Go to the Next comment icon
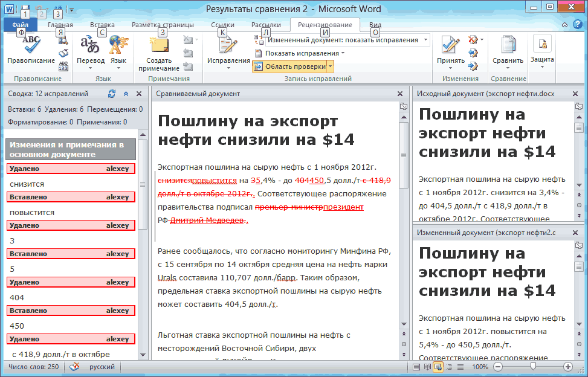 point(188,66)
